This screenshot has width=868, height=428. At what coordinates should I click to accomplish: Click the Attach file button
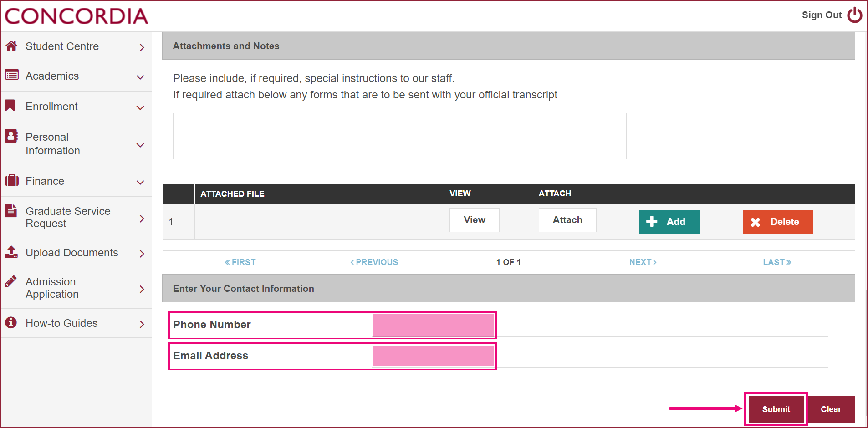(x=567, y=220)
